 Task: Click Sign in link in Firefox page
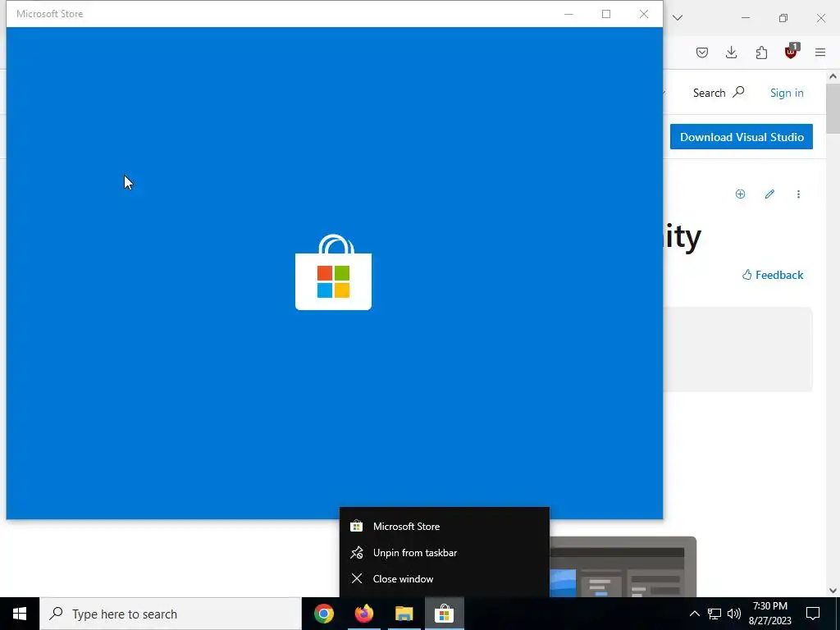pos(787,93)
